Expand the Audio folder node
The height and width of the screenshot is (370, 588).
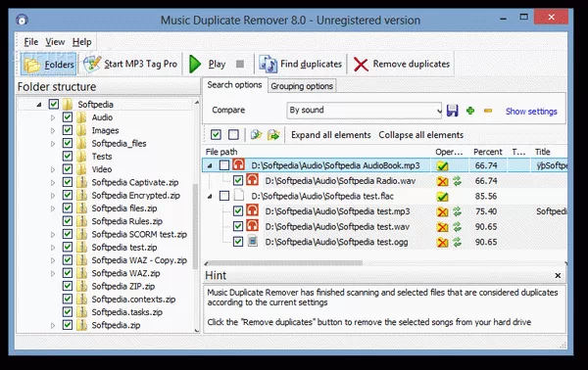pyautogui.click(x=53, y=117)
